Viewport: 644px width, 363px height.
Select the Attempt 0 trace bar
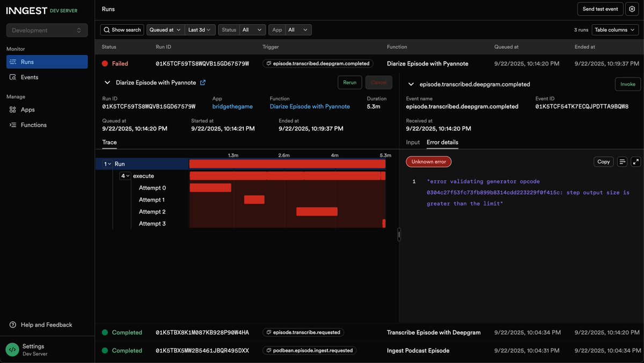tap(210, 188)
